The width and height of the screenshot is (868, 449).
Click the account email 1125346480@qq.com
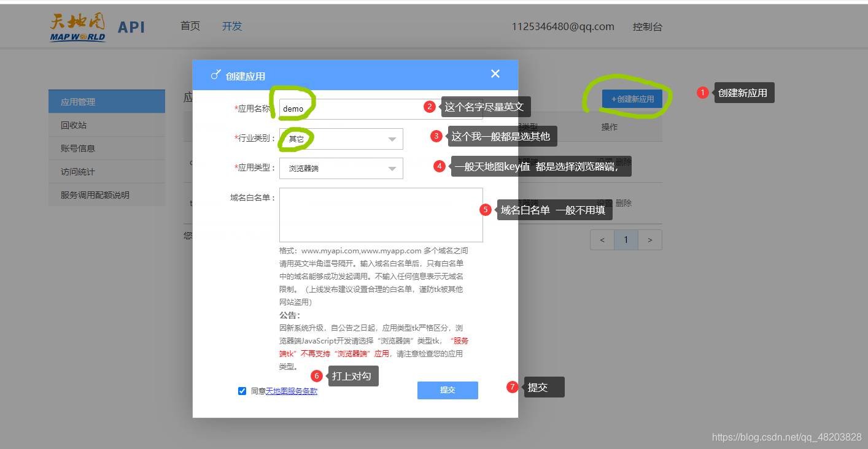[x=563, y=27]
